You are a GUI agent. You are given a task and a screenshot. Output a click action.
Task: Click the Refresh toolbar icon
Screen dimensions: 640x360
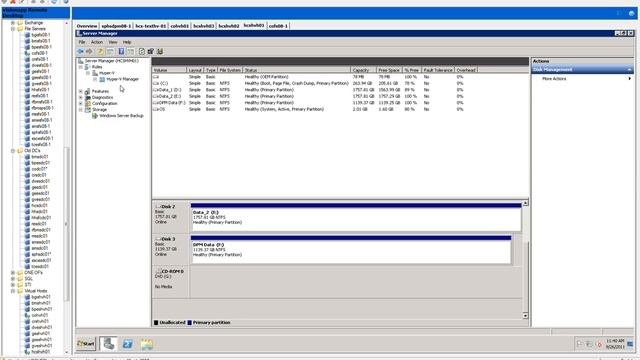[x=142, y=51]
